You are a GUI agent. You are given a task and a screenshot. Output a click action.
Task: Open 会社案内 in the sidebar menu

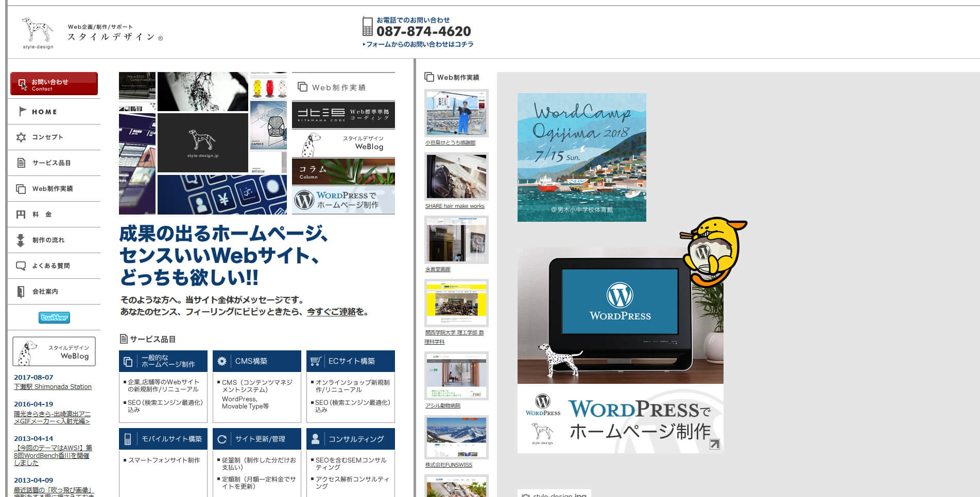click(54, 292)
